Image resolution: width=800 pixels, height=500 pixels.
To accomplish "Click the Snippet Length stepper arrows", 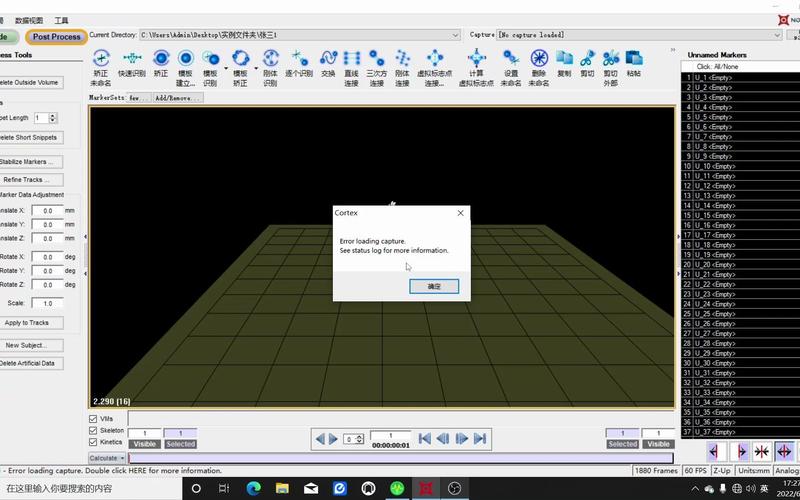I will click(53, 118).
